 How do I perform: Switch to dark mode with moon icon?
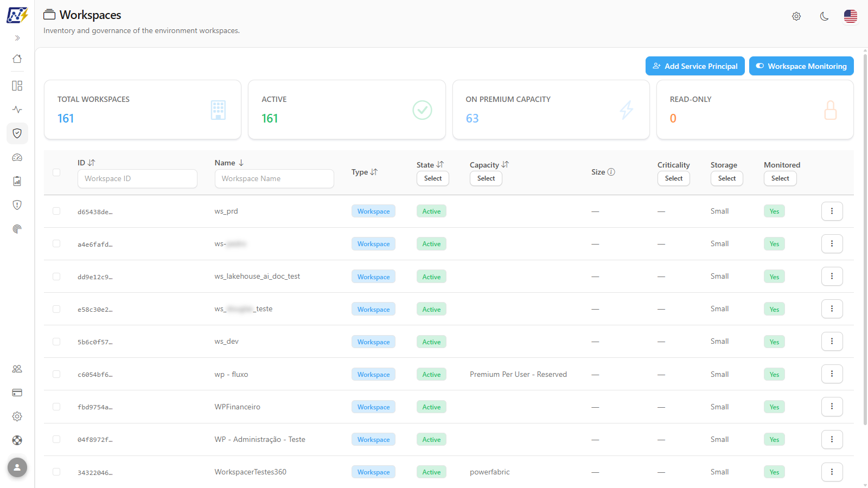824,16
